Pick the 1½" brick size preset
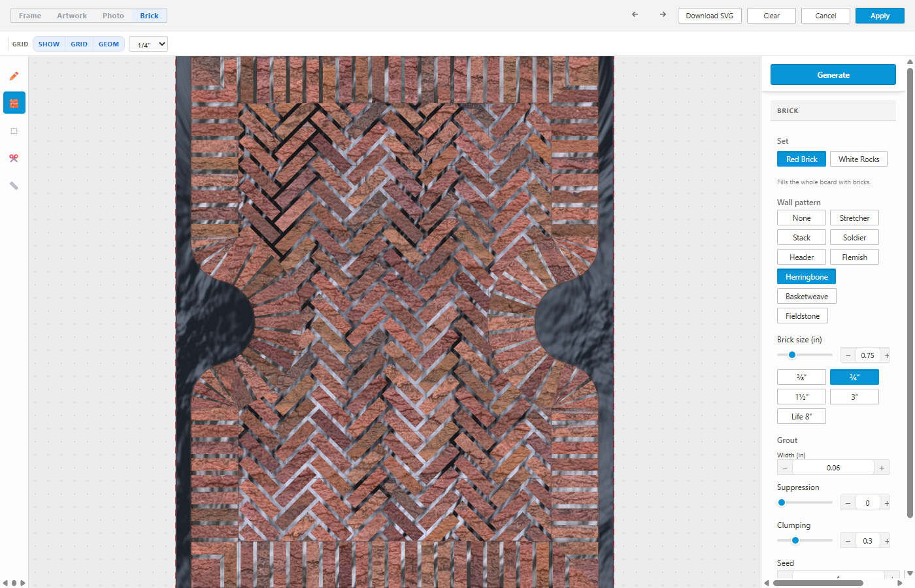 pyautogui.click(x=801, y=397)
